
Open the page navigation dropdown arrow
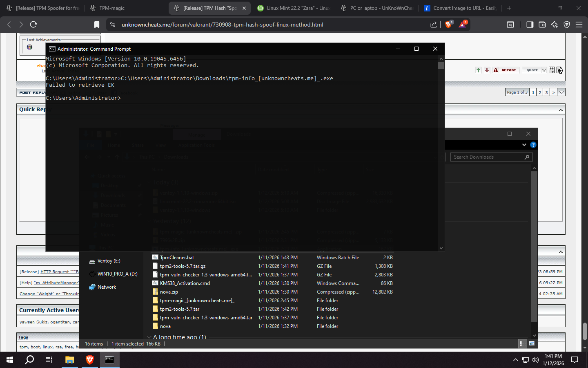click(561, 92)
